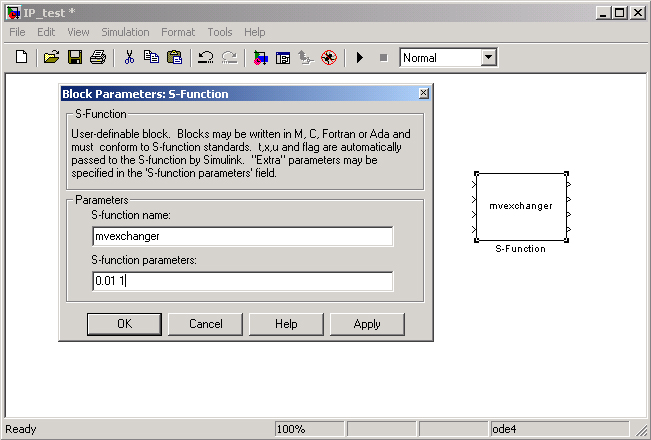
Task: Save the model with the floppy disk icon
Action: 74,58
